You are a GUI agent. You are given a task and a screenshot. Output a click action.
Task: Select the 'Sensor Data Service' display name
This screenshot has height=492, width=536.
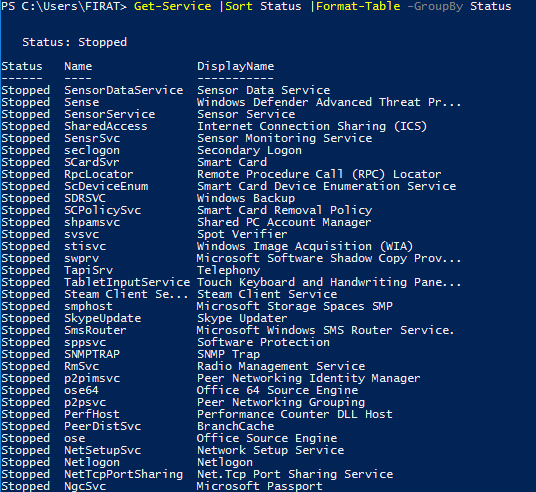[x=264, y=90]
